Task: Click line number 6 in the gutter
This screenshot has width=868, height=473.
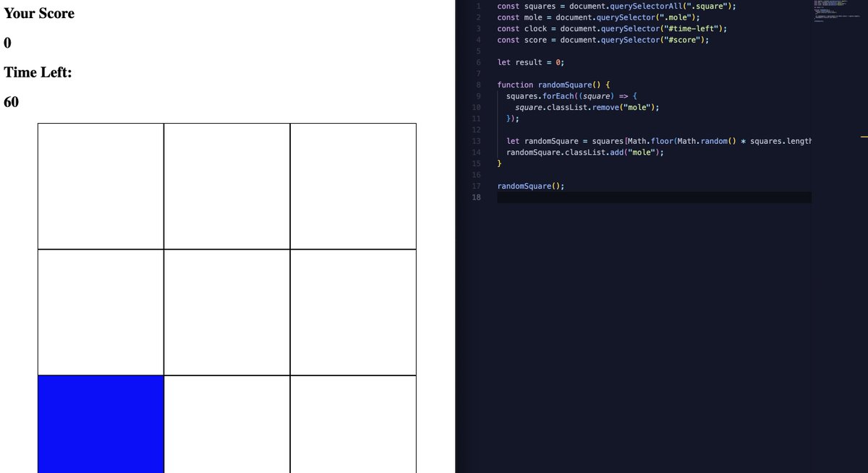Action: pyautogui.click(x=477, y=62)
